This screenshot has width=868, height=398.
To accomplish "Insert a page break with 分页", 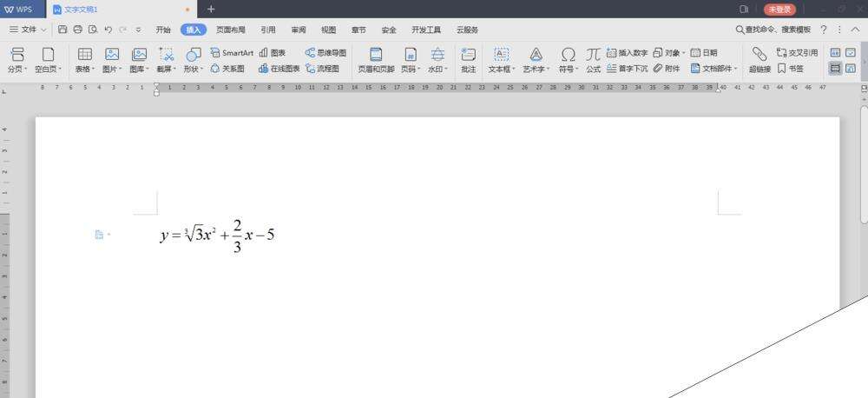I will (x=17, y=61).
